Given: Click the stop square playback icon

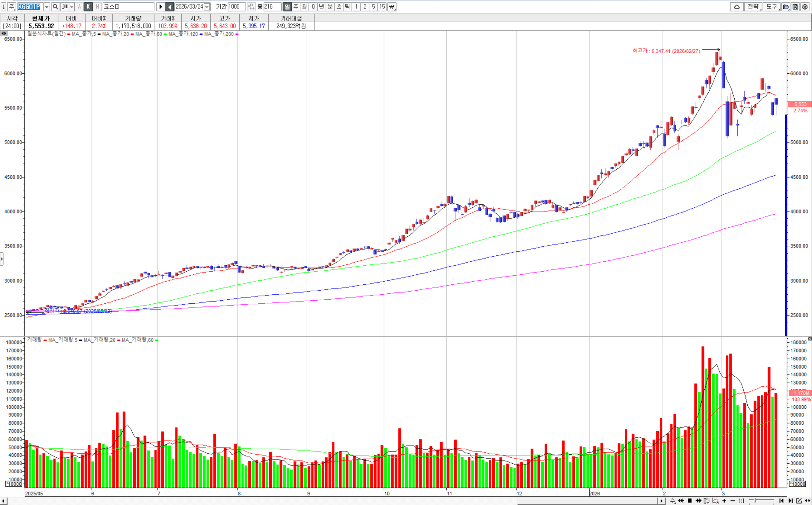Looking at the screenshot, I should pyautogui.click(x=689, y=500).
